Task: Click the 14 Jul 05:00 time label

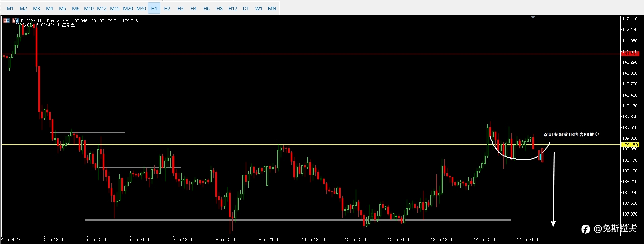Action: point(485,239)
